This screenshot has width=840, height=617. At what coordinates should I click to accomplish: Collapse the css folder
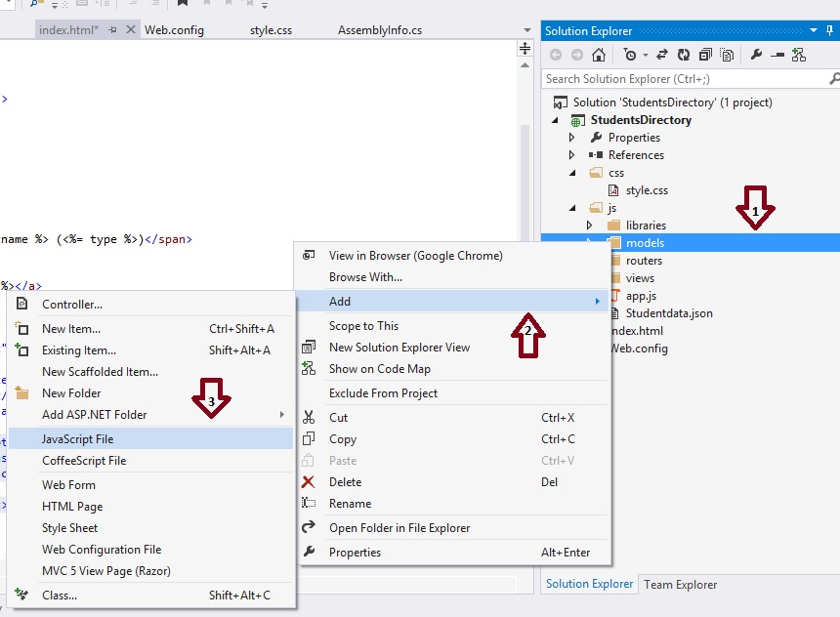coord(572,173)
